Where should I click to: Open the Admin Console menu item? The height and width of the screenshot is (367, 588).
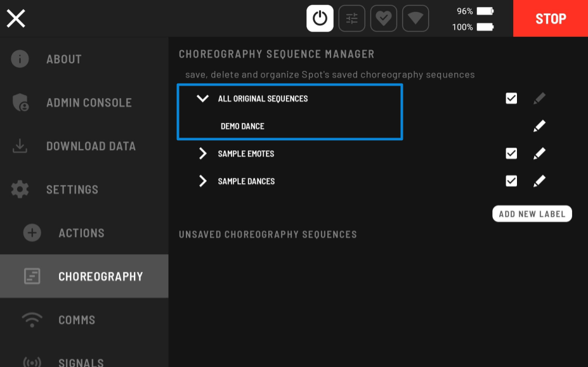click(89, 103)
